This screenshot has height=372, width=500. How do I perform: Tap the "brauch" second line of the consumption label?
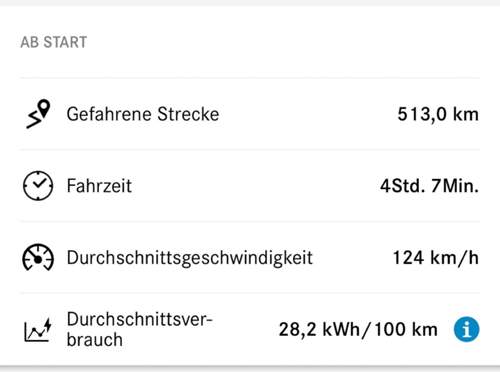[x=95, y=340]
